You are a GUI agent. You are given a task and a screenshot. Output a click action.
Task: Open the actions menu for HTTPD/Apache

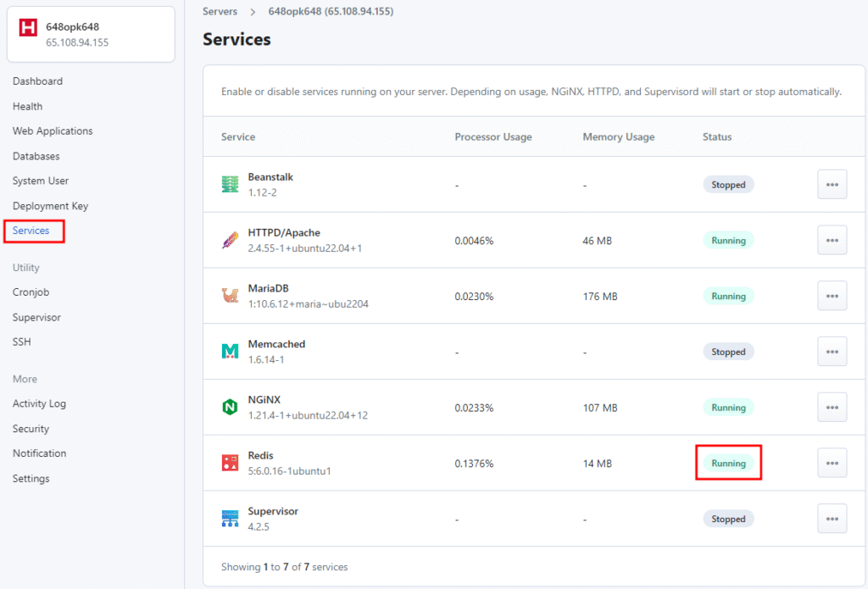pos(832,240)
